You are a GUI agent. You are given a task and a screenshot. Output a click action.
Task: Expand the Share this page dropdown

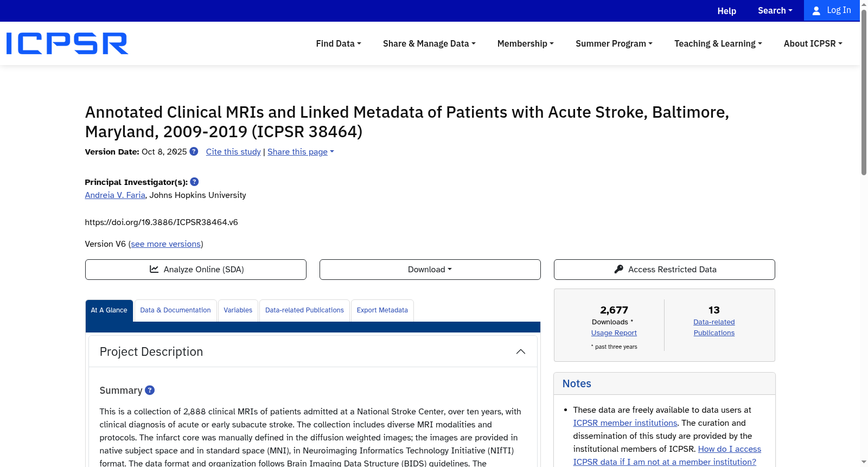pyautogui.click(x=301, y=152)
